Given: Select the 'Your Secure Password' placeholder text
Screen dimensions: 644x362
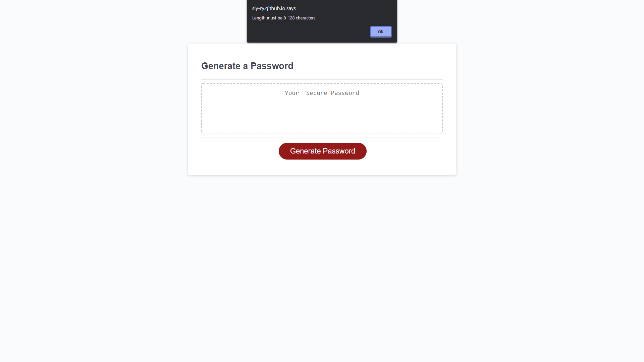Looking at the screenshot, I should tap(321, 93).
